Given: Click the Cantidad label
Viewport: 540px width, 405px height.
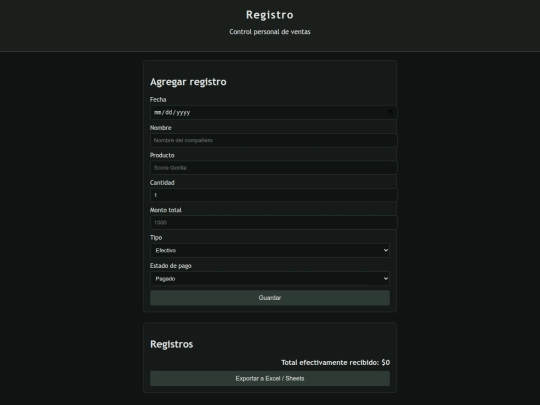Looking at the screenshot, I should [162, 183].
